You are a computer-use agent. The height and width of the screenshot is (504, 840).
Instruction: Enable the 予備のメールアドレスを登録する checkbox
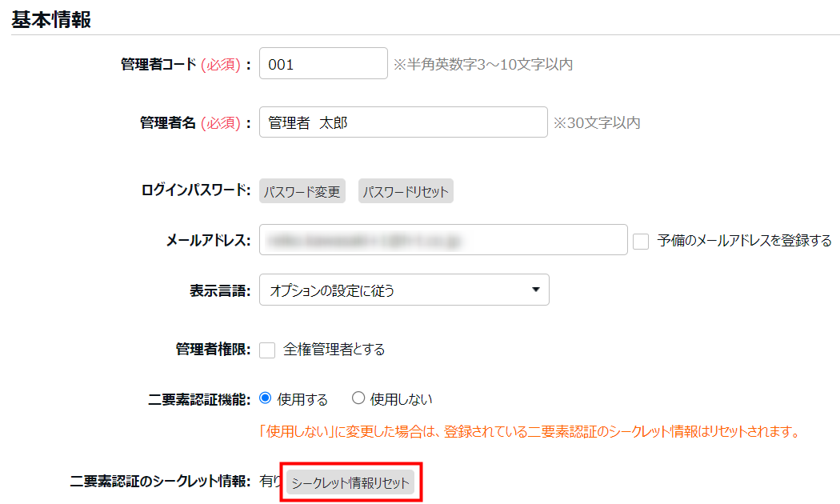pos(641,241)
